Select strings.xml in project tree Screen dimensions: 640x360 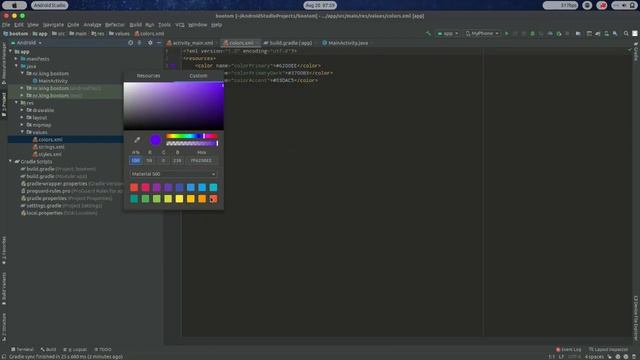[x=51, y=147]
